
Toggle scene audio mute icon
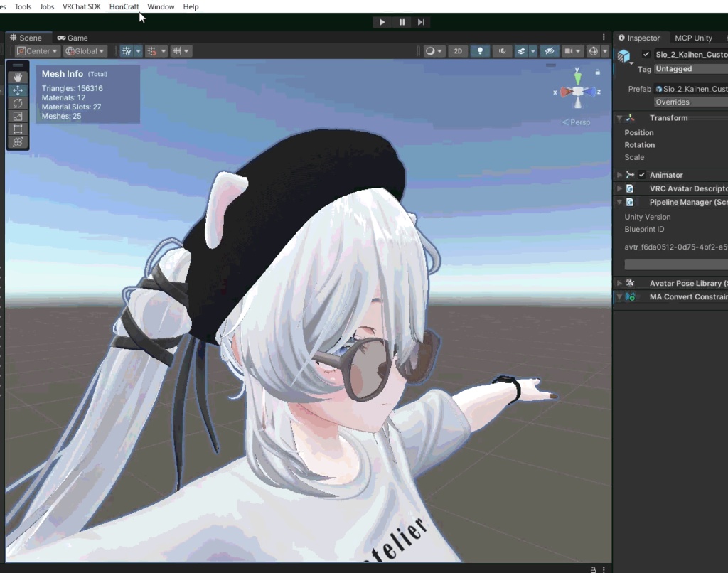click(x=503, y=51)
